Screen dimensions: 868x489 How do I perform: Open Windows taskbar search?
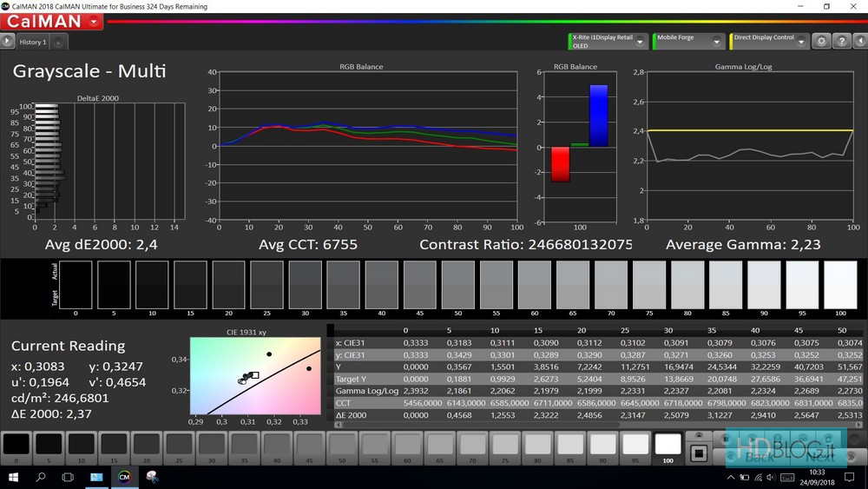[x=41, y=477]
